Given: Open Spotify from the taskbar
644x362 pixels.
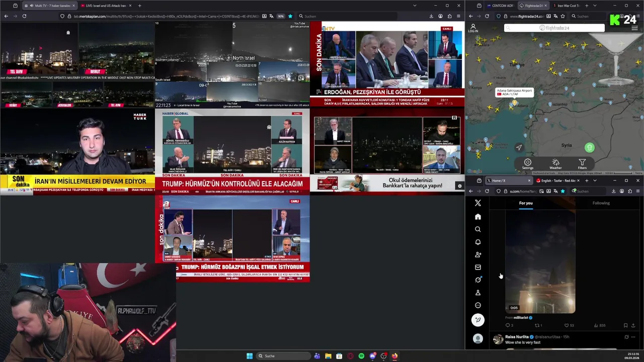Looking at the screenshot, I should click(x=361, y=356).
